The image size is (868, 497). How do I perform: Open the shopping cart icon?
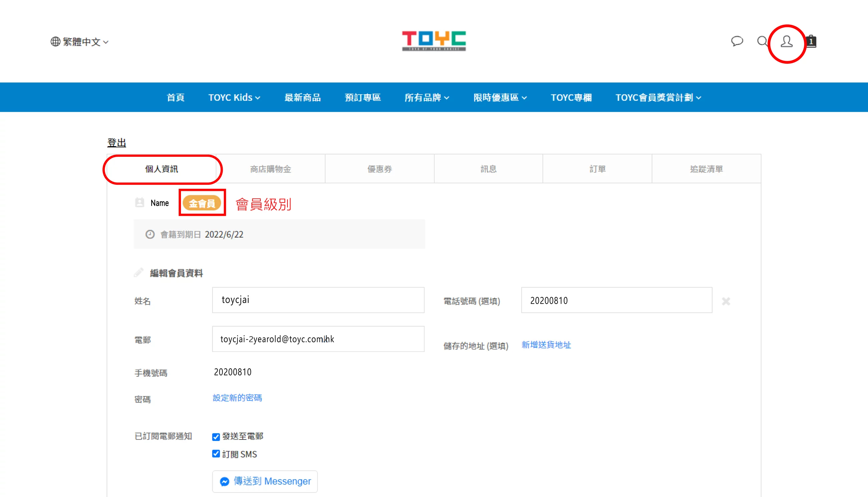pos(811,41)
